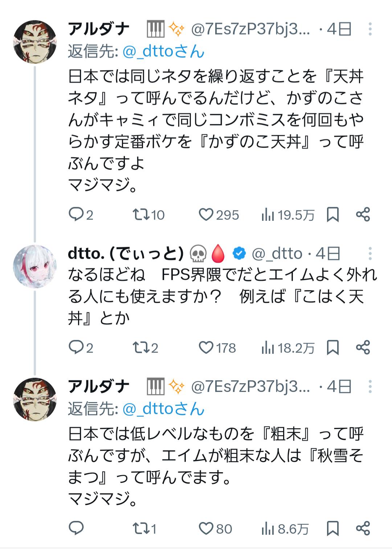Like the tweet with 295 likes
This screenshot has height=550, width=392.
pos(206,215)
